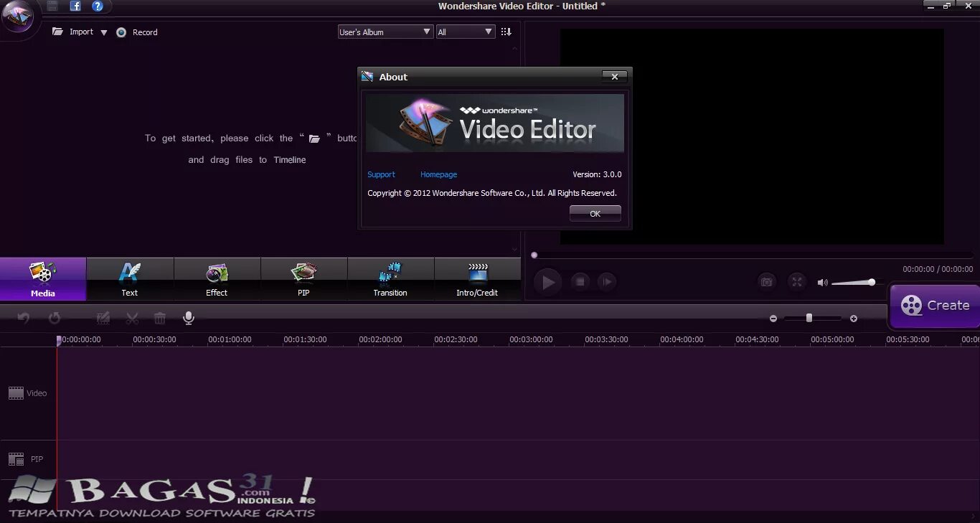Click the undo arrow in timeline toolbar

[24, 318]
